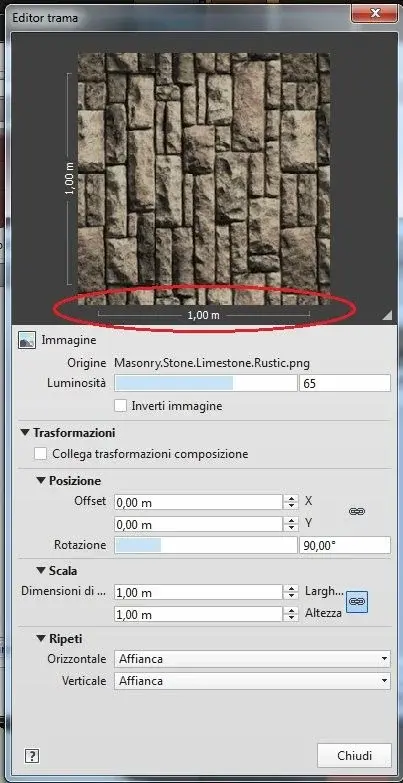Image resolution: width=403 pixels, height=783 pixels.
Task: Click the vertical 1,00 m dimension label
Action: [x=70, y=178]
